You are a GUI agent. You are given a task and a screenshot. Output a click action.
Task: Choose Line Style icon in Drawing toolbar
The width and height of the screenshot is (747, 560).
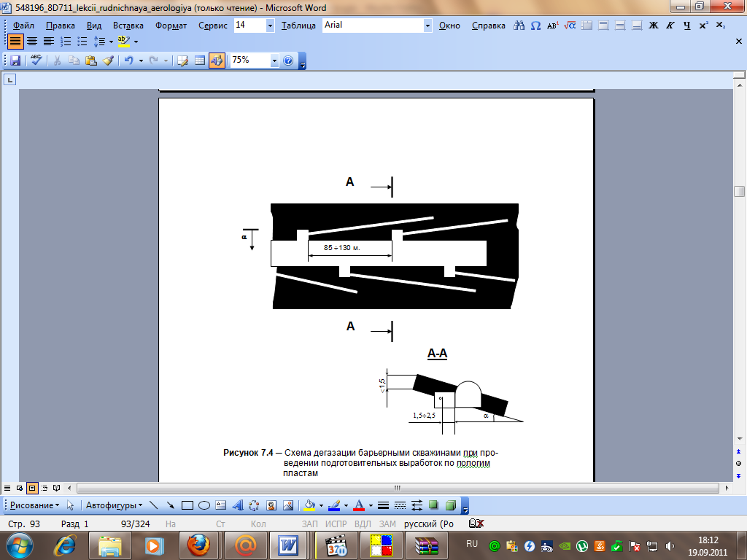[383, 505]
